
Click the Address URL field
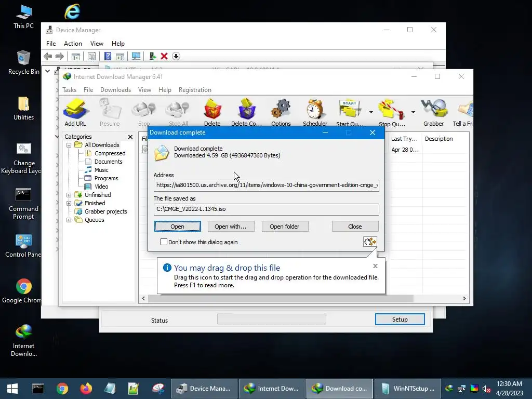point(267,185)
